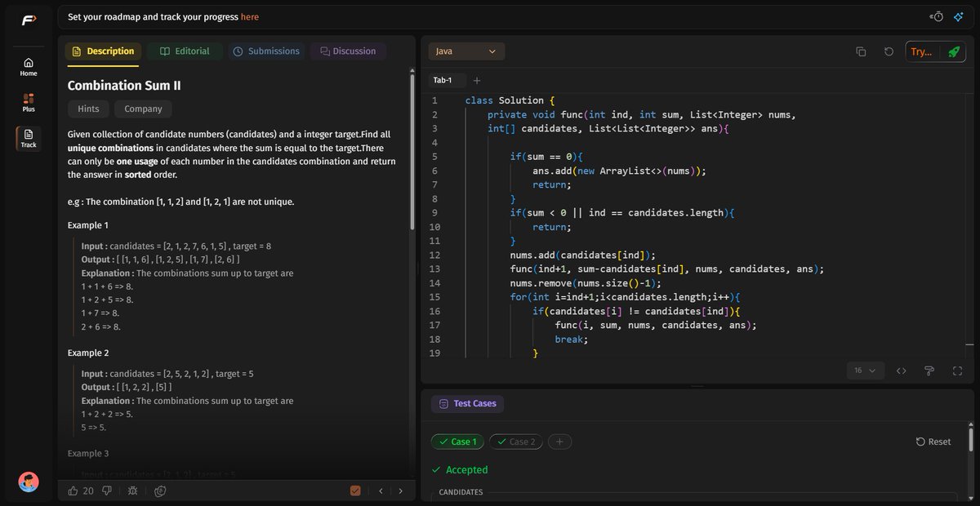Switch to the Editorial tab

pyautogui.click(x=185, y=51)
